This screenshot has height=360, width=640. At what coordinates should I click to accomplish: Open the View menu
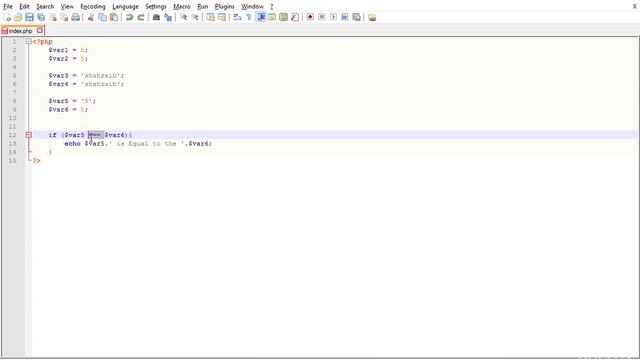[x=67, y=7]
